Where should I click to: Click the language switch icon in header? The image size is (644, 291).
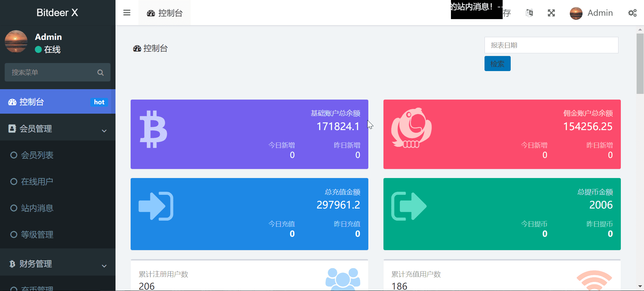click(x=529, y=13)
